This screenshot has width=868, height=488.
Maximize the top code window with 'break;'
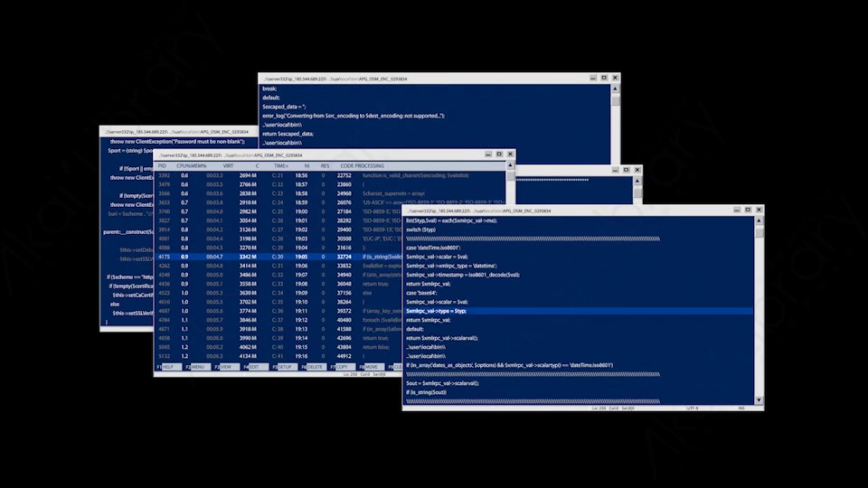tap(604, 78)
